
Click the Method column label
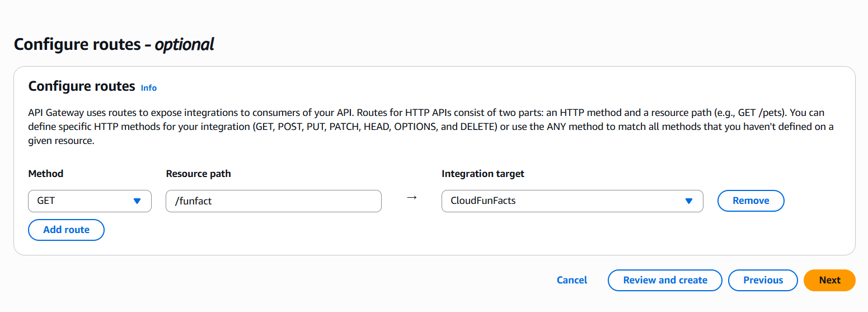(46, 174)
